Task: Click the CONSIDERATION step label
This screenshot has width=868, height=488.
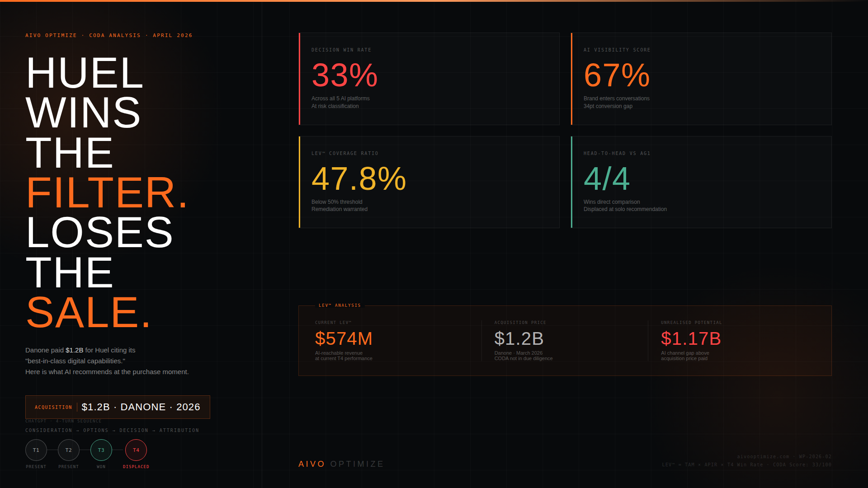Action: [x=49, y=431]
